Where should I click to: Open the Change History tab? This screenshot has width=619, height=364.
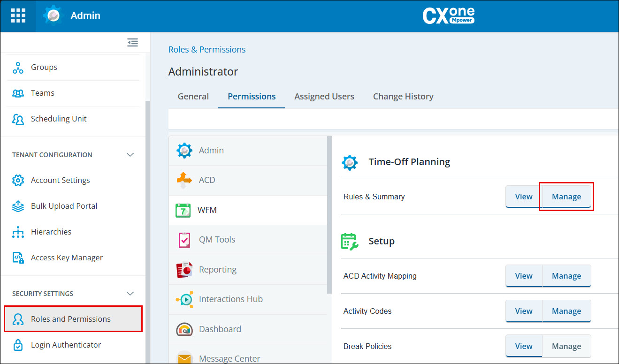(403, 97)
